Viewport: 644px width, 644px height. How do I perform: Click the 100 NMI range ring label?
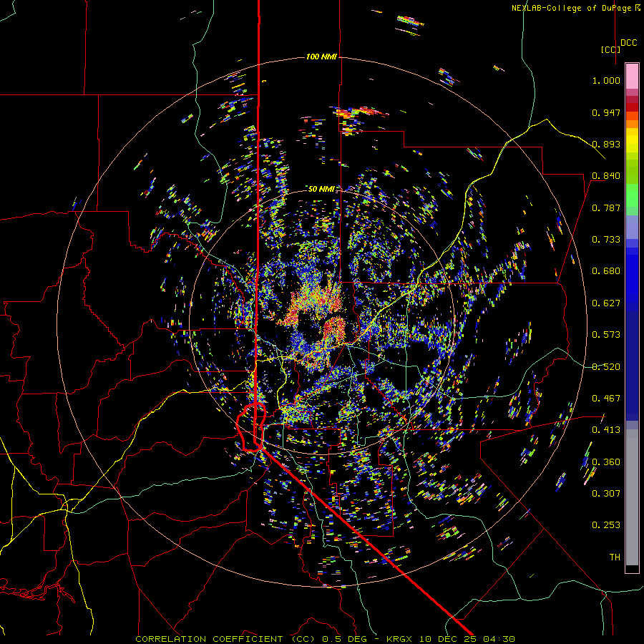point(321,57)
